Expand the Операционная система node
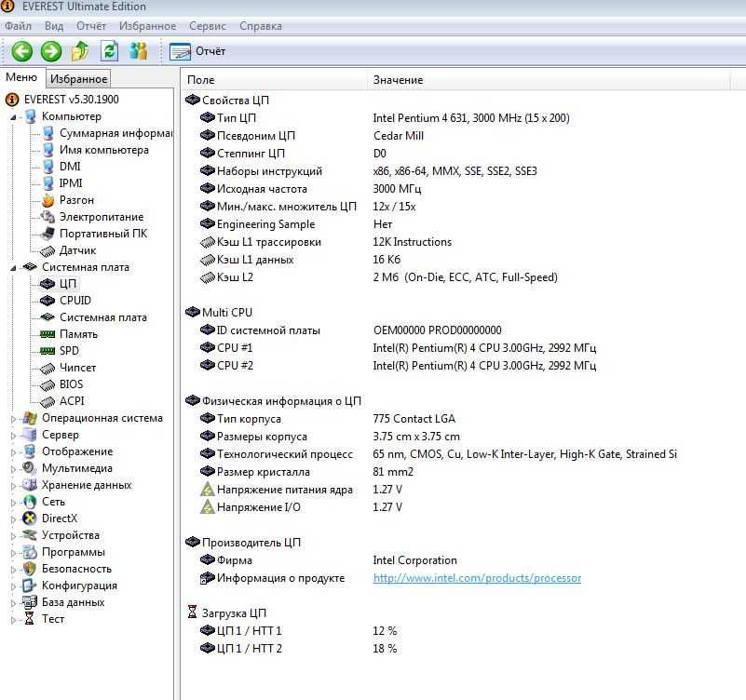746x700 pixels. pyautogui.click(x=13, y=419)
